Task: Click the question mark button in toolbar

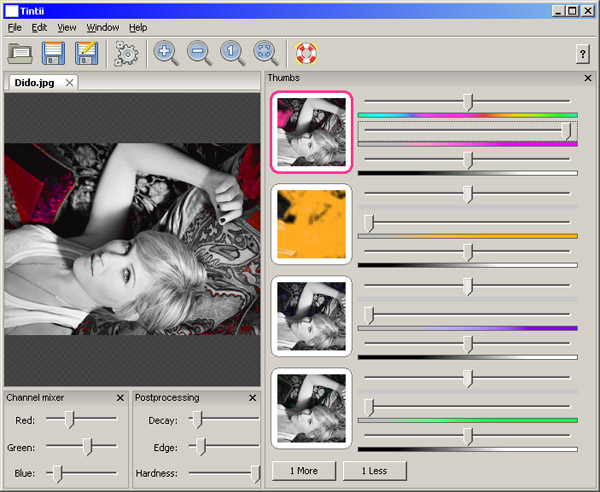Action: click(x=582, y=55)
